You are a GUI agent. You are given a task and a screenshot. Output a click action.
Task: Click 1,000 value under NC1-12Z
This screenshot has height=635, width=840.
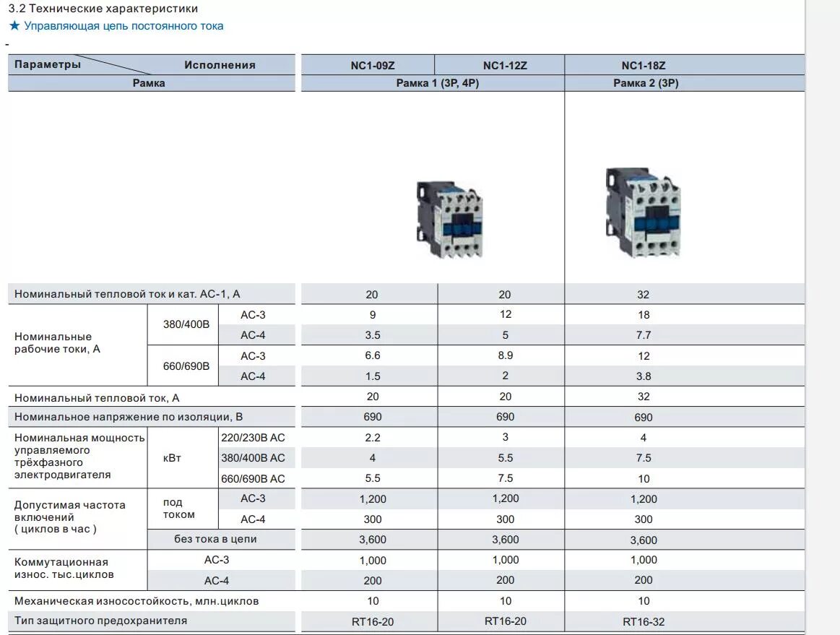tap(505, 560)
